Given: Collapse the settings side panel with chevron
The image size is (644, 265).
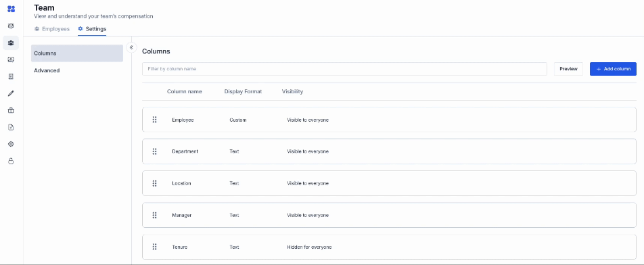Looking at the screenshot, I should point(131,47).
